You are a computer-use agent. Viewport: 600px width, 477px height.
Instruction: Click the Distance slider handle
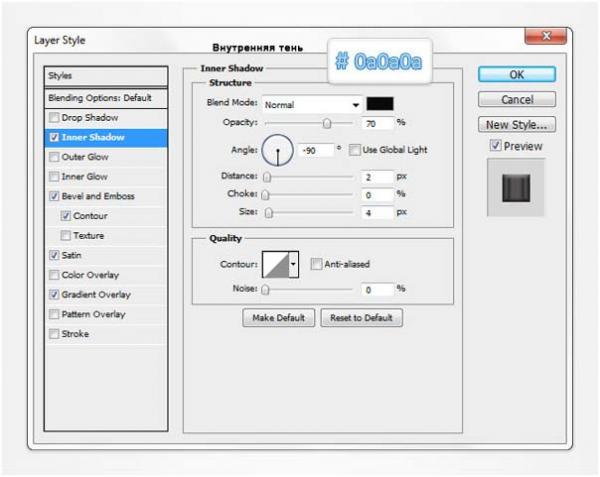pos(267,177)
